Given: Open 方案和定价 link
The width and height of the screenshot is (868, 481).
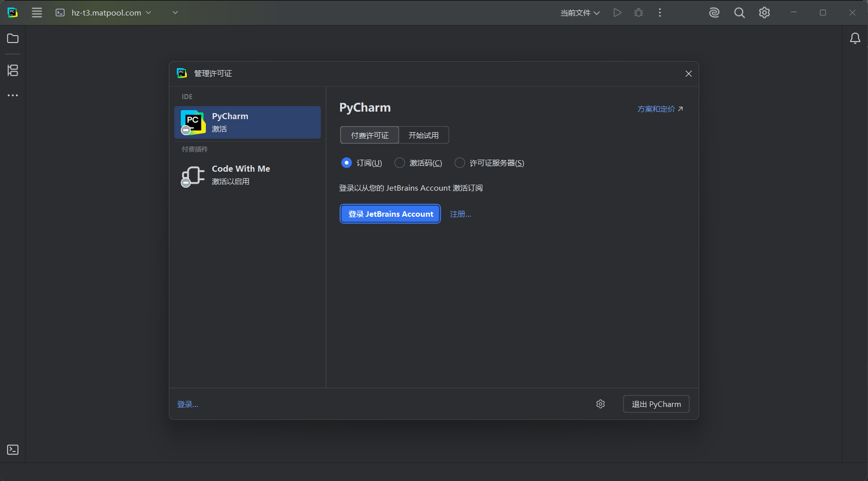Looking at the screenshot, I should tap(660, 109).
